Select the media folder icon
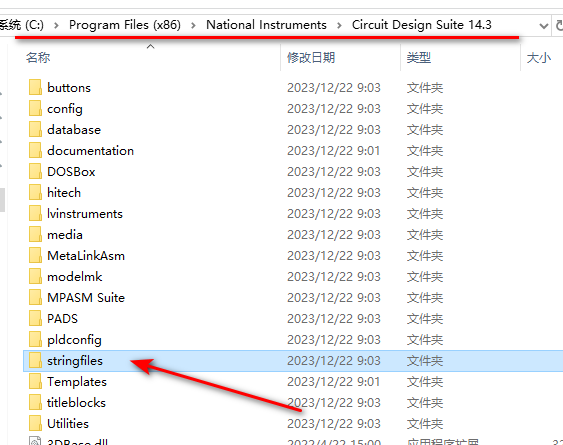The height and width of the screenshot is (445, 563). click(x=35, y=235)
